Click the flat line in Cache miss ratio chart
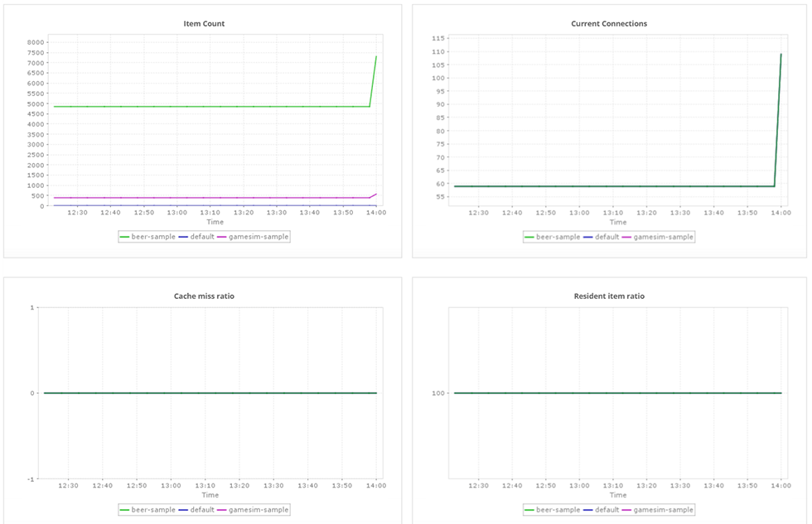Viewport: 812px width, 524px height. 210,393
